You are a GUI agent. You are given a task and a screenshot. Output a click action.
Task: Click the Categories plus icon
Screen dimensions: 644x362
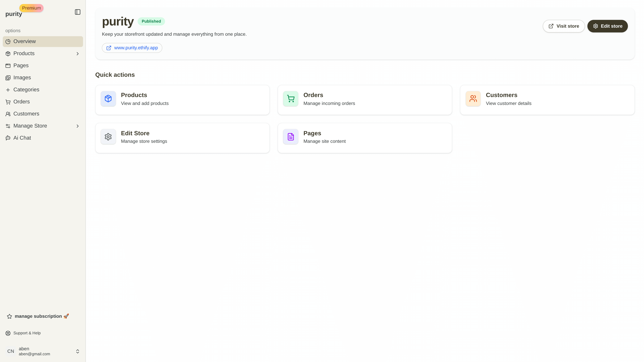tap(8, 90)
